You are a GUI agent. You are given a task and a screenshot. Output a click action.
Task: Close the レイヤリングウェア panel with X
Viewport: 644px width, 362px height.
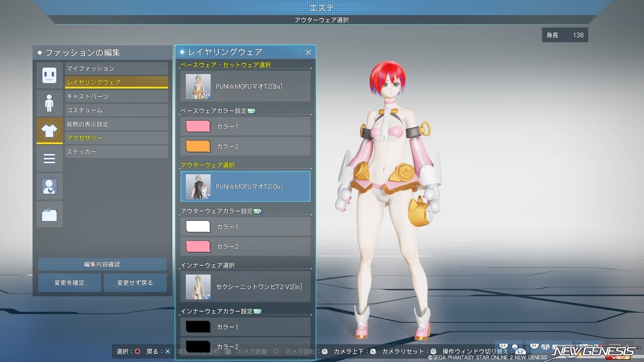tap(309, 52)
